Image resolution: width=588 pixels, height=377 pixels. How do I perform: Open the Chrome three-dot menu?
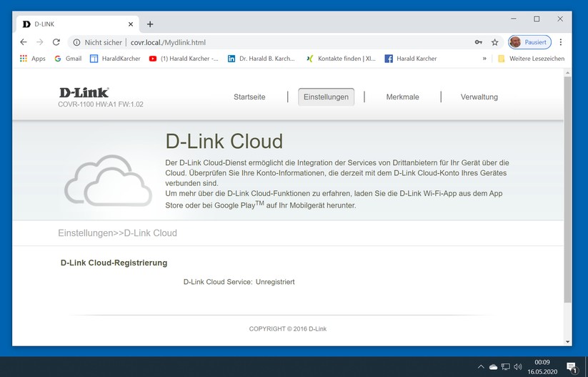tap(561, 42)
